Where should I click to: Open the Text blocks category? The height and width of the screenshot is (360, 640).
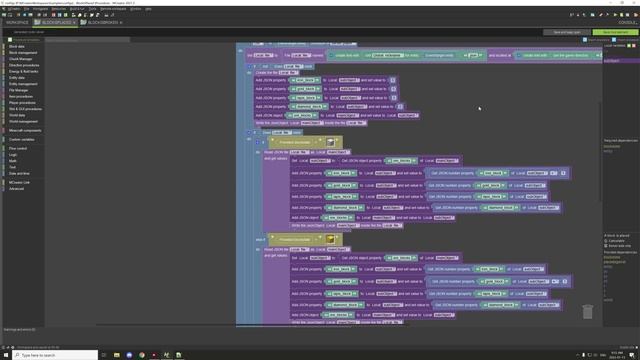(12, 167)
